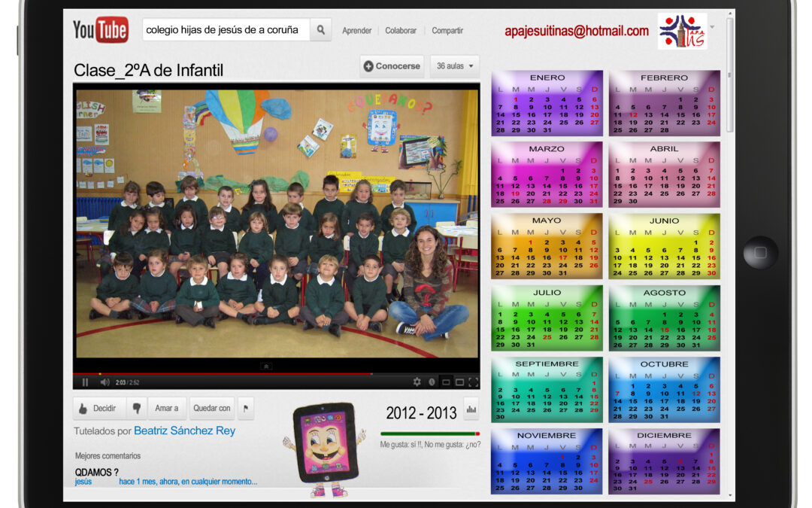The image size is (812, 508).
Task: Expand the chevron above video progress bar
Action: click(x=265, y=367)
